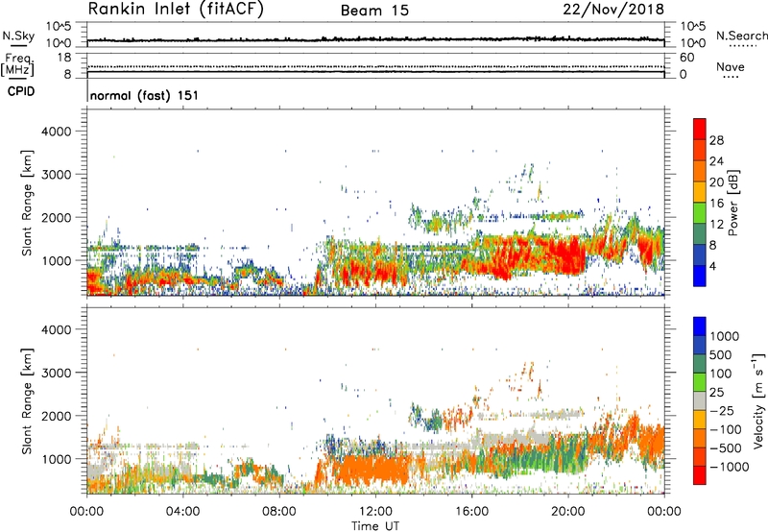Pick the red top segment of the Power color bar
Image resolution: width=768 pixels, height=532 pixels.
point(700,129)
